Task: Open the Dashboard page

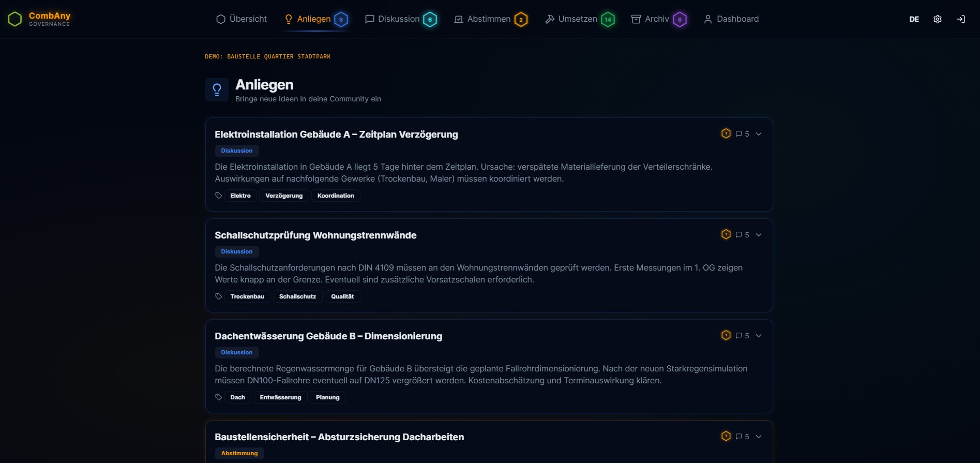Action: click(731, 19)
